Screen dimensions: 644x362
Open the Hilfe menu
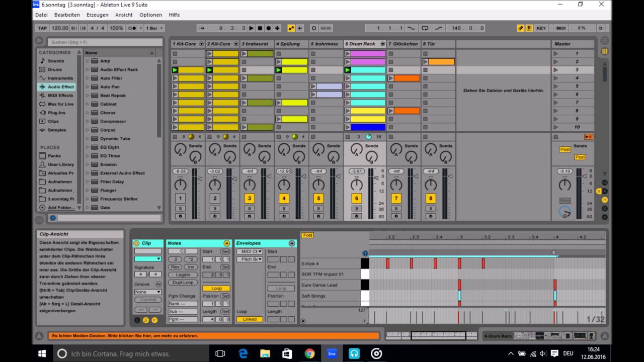coord(174,15)
